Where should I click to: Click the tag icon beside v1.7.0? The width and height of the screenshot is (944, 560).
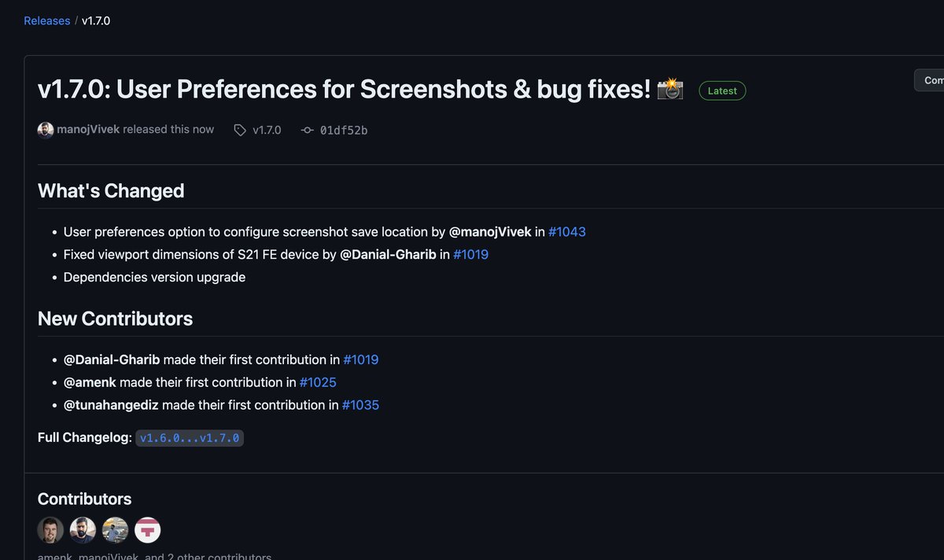point(240,130)
